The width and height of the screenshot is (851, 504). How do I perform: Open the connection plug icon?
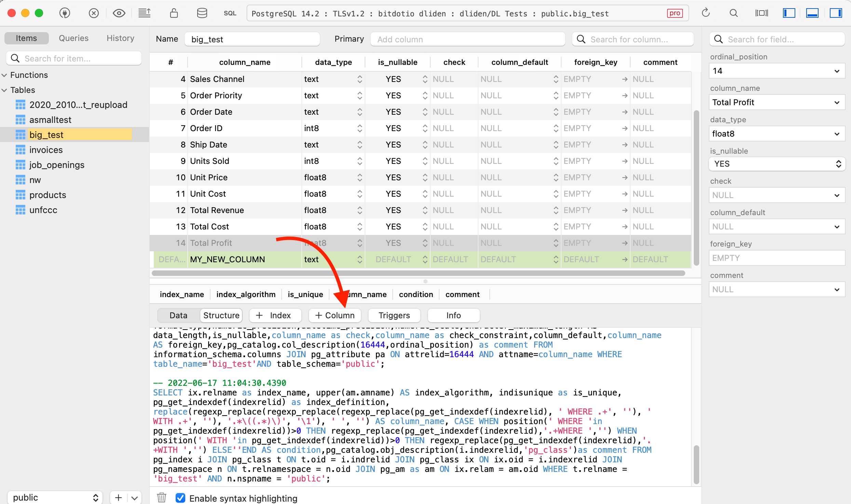pos(65,13)
